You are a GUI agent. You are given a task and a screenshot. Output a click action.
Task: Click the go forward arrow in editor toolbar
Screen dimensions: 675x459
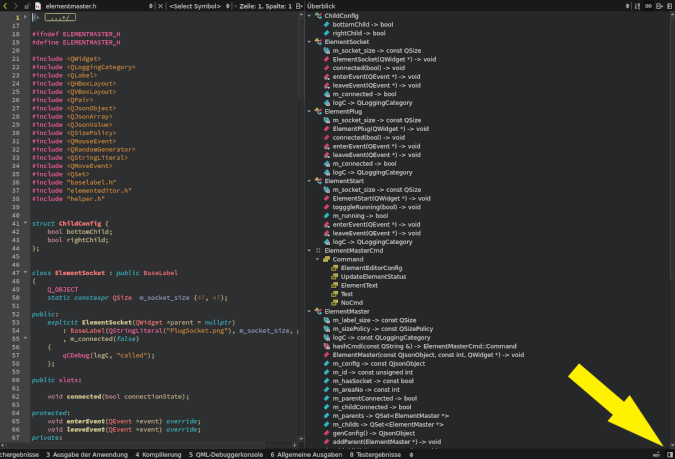[17, 6]
